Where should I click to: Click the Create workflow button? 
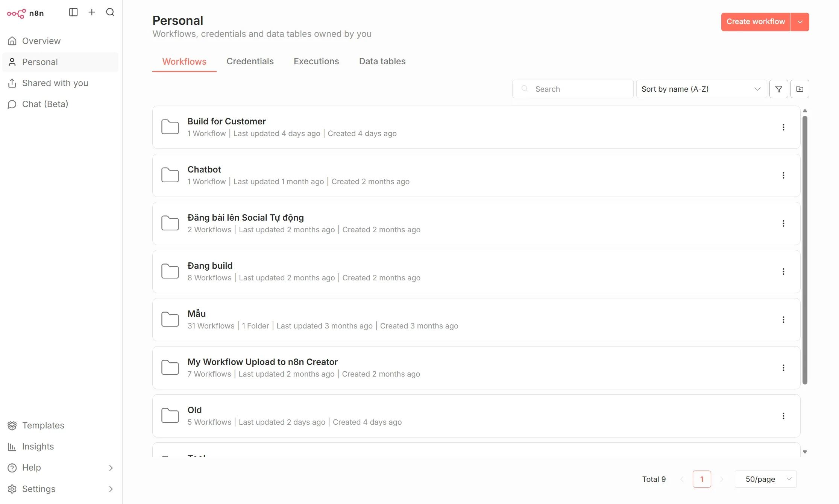tap(755, 22)
